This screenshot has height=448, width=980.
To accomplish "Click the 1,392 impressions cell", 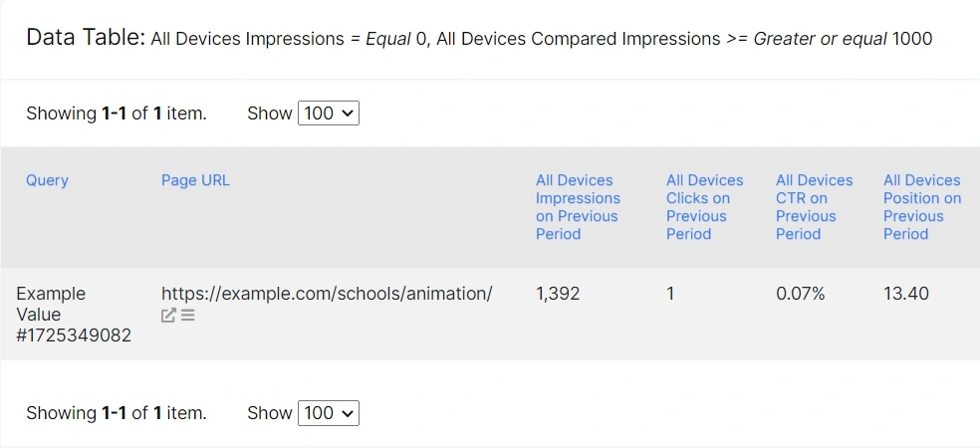I will [558, 294].
